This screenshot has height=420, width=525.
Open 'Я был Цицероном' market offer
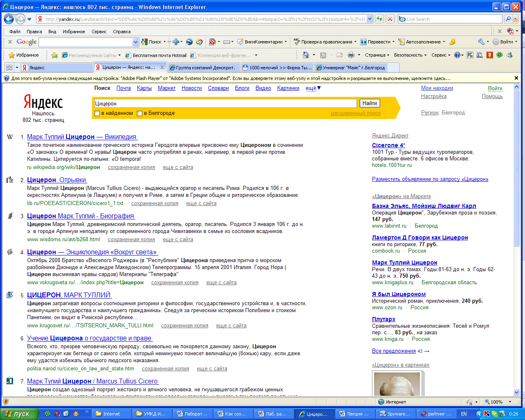click(399, 294)
